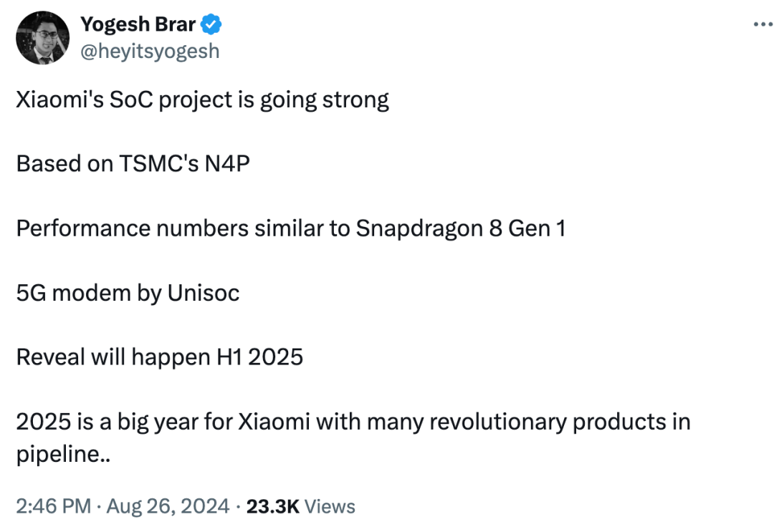The width and height of the screenshot is (774, 532).
Task: Click the Views label
Action: click(x=330, y=506)
